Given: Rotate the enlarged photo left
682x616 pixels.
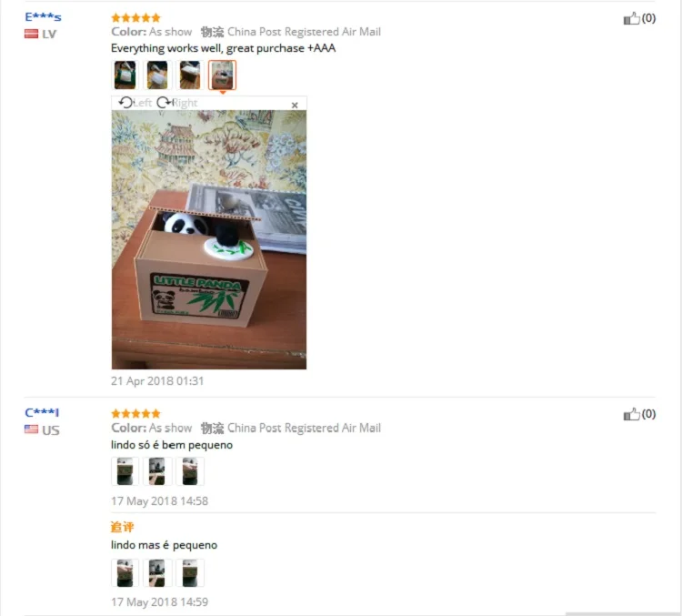Looking at the screenshot, I should click(135, 103).
